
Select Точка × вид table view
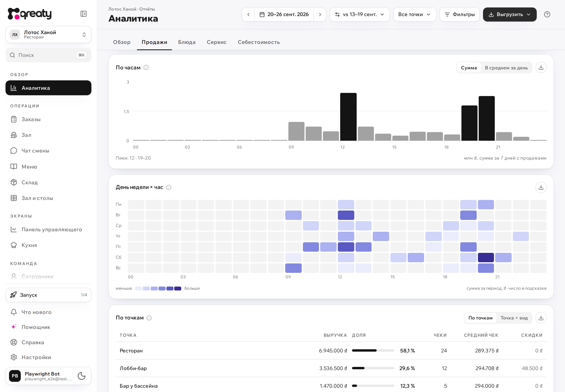click(x=514, y=318)
